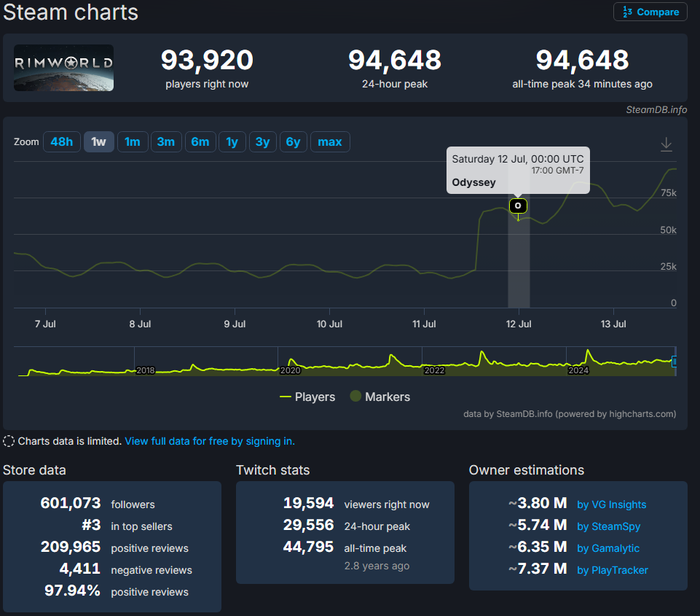This screenshot has height=616, width=700.
Task: Click the '2.8 years ago' text
Action: click(x=377, y=566)
